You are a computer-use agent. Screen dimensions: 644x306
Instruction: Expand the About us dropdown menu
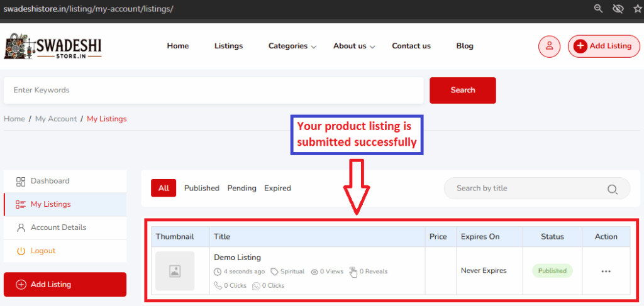pyautogui.click(x=353, y=46)
